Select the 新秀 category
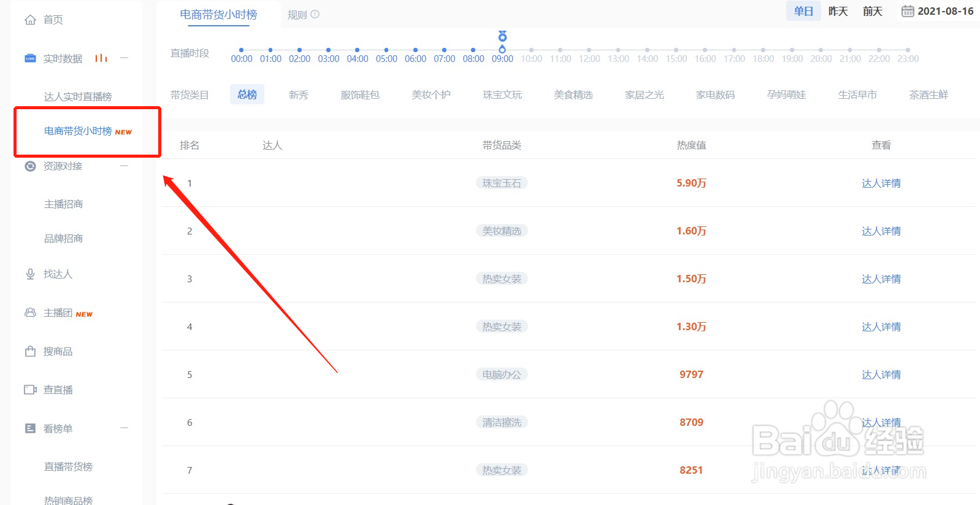 [299, 94]
